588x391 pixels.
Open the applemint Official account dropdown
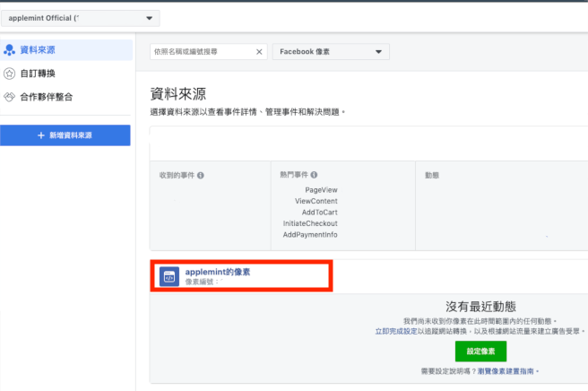[x=81, y=18]
